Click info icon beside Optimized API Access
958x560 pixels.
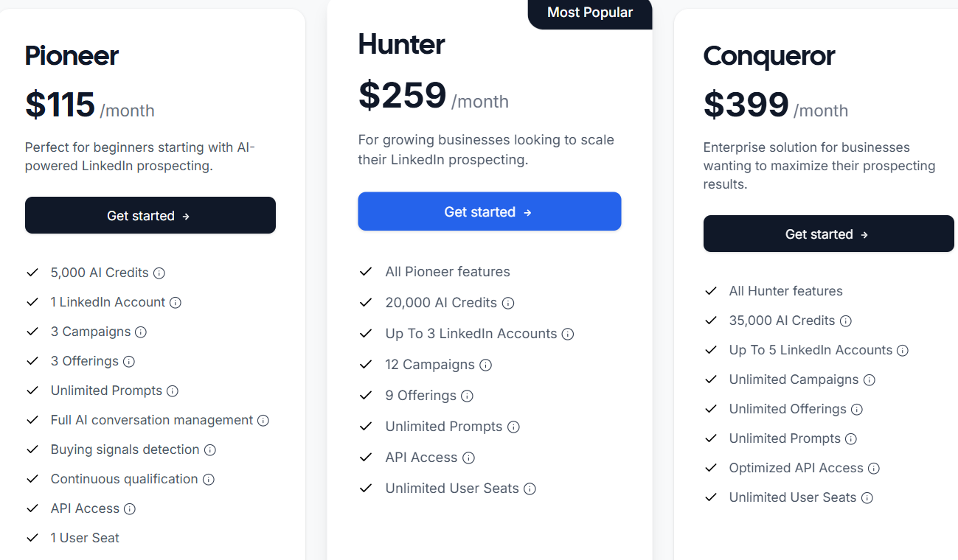(875, 468)
